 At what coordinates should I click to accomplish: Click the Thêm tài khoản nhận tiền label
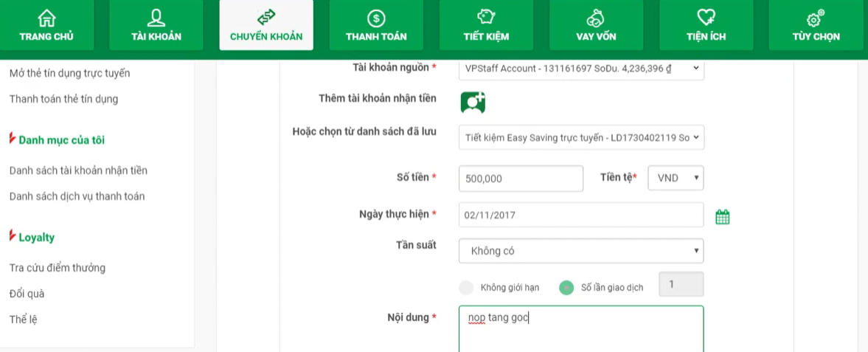[378, 99]
